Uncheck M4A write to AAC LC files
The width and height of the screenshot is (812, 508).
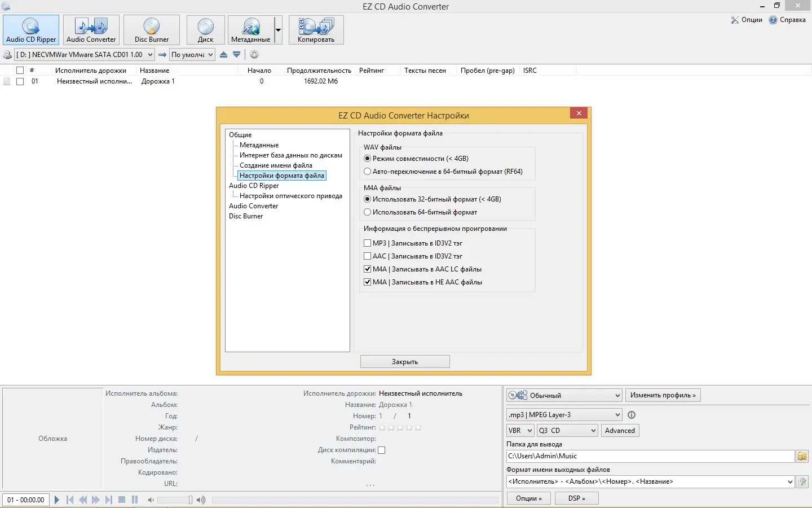click(368, 269)
